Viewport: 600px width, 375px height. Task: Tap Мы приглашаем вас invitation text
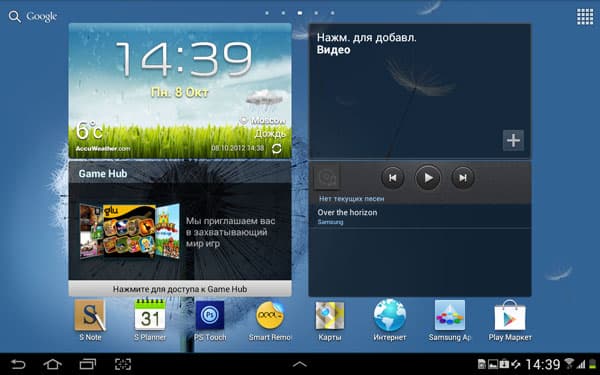pos(230,232)
